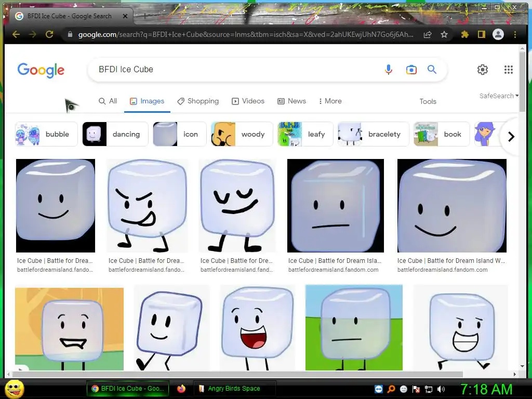
Task: Bookmark this page with the star icon
Action: [x=444, y=34]
